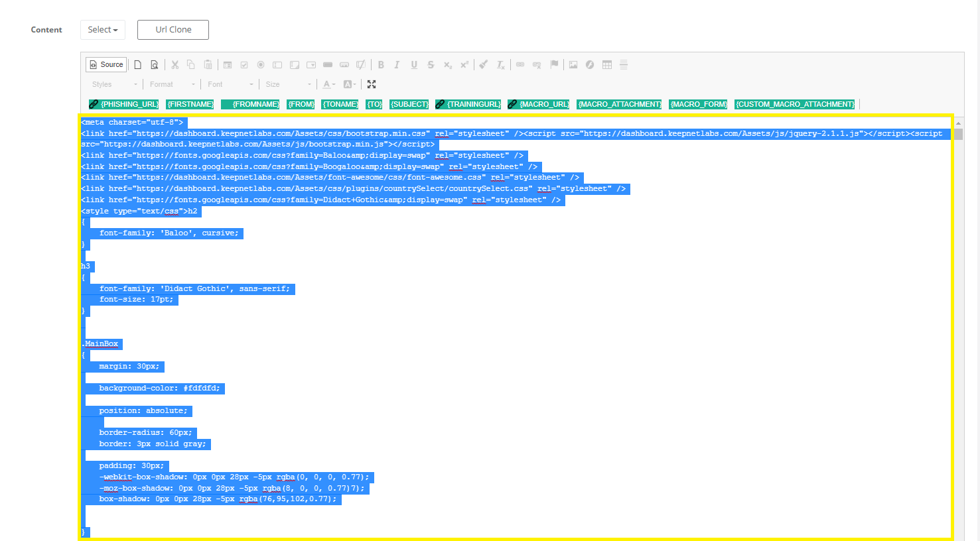Image resolution: width=980 pixels, height=541 pixels.
Task: Open the Preview document icon
Action: pyautogui.click(x=155, y=64)
